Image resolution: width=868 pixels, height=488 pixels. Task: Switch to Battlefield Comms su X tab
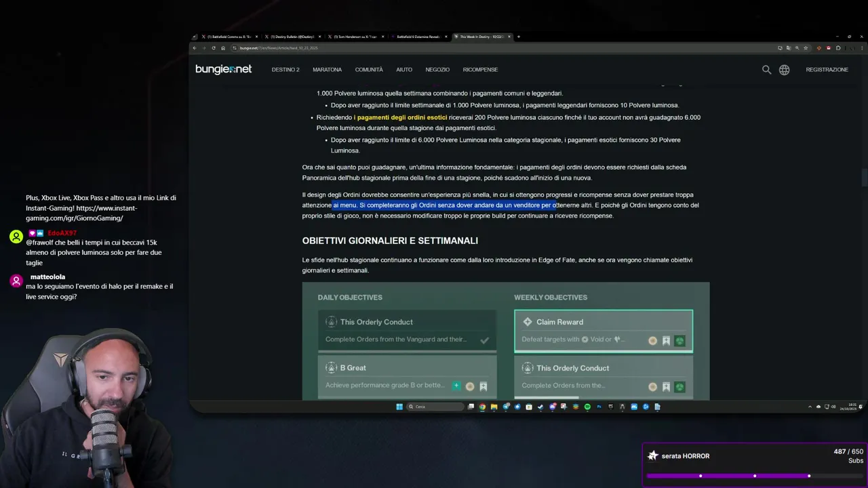(x=229, y=37)
